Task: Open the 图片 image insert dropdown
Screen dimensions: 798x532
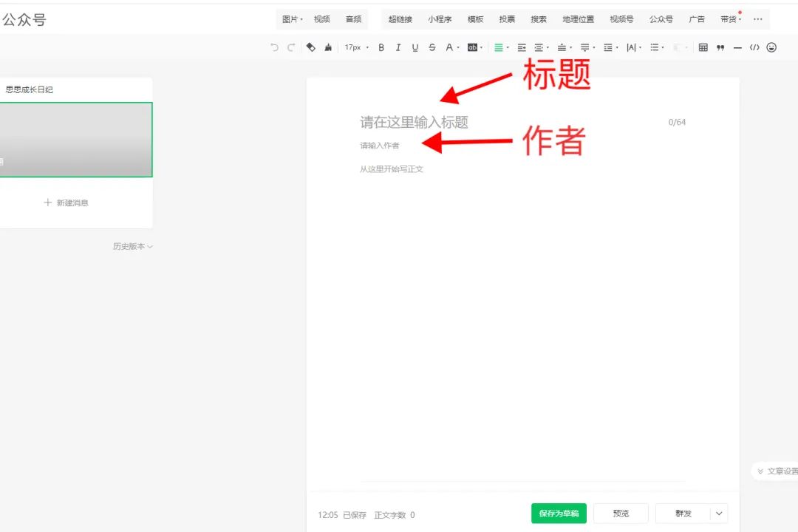Action: point(291,19)
